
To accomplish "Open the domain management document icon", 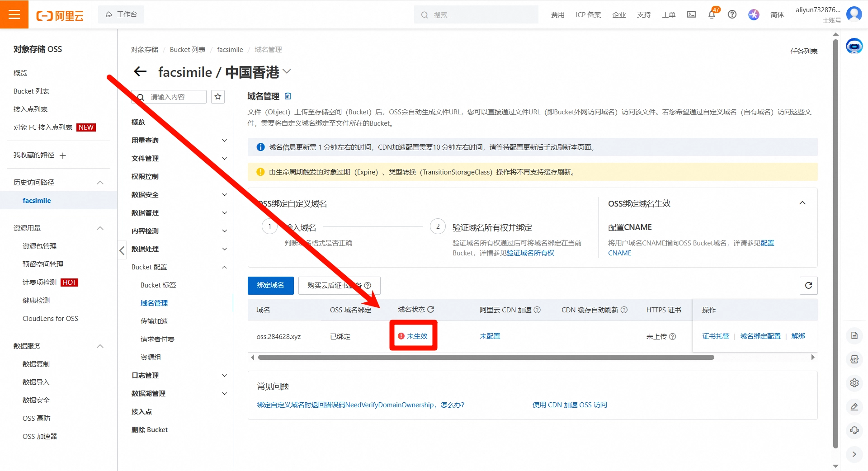I will point(288,96).
